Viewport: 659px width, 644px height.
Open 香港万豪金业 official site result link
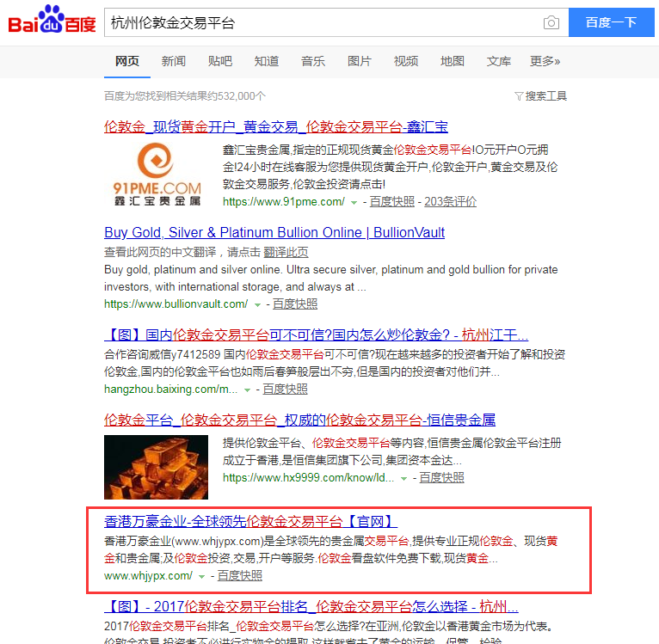coord(250,521)
